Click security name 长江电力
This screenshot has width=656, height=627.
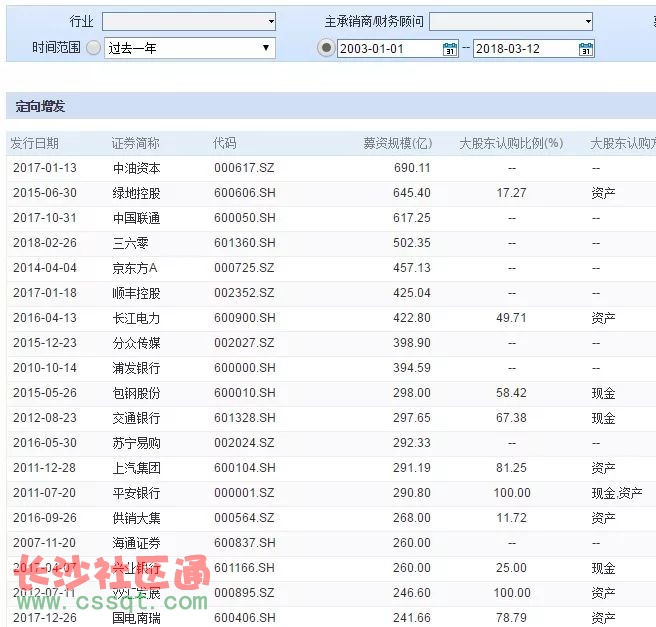point(136,318)
